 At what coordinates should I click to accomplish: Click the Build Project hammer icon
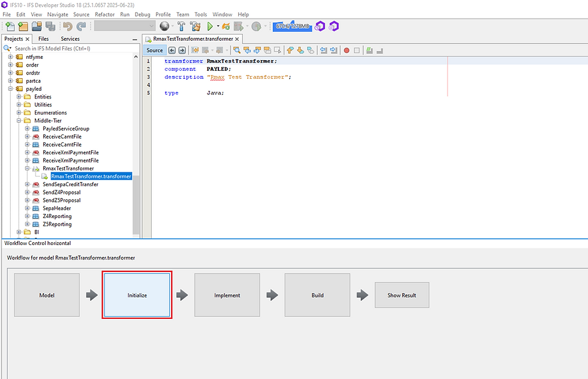181,26
